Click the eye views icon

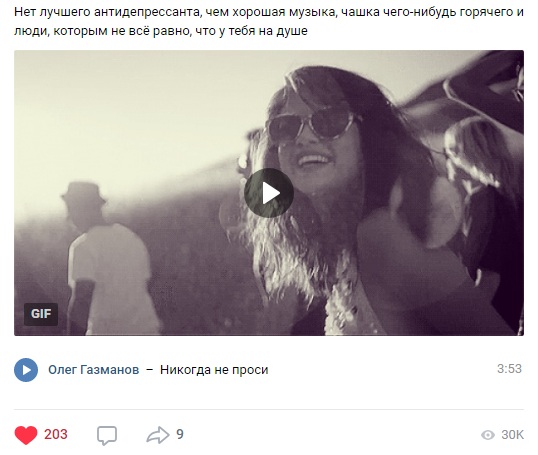tap(488, 435)
